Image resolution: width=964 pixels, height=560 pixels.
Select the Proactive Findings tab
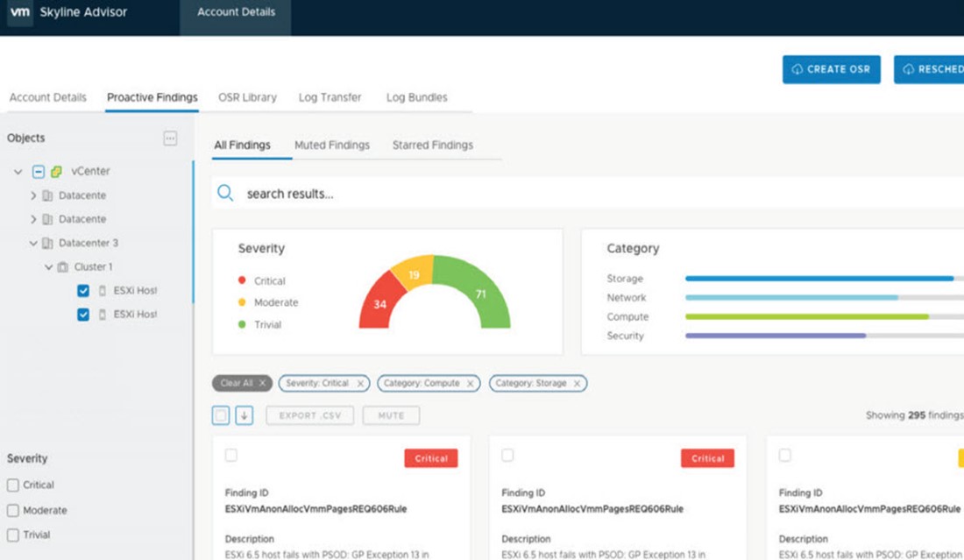click(152, 98)
